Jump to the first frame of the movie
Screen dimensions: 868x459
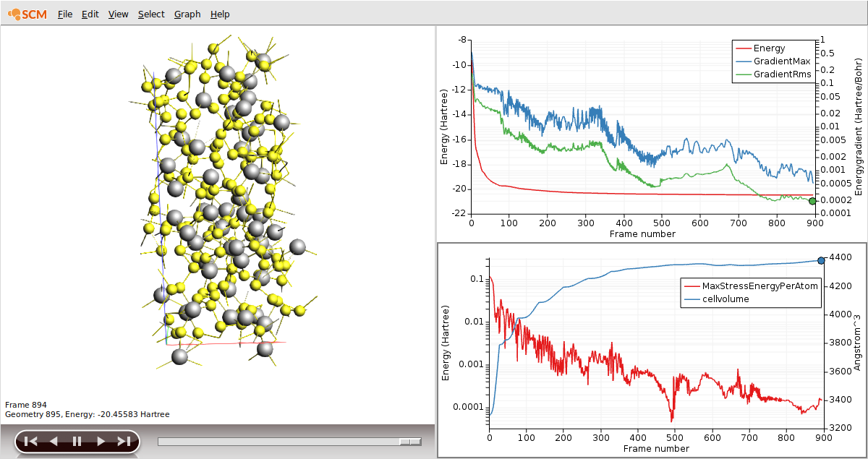(x=30, y=441)
